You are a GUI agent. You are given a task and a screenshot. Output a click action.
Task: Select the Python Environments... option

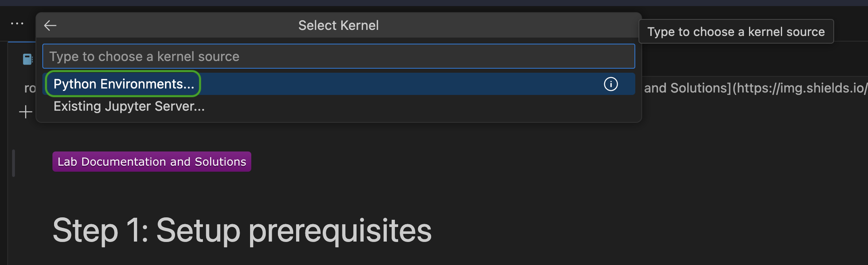click(123, 84)
